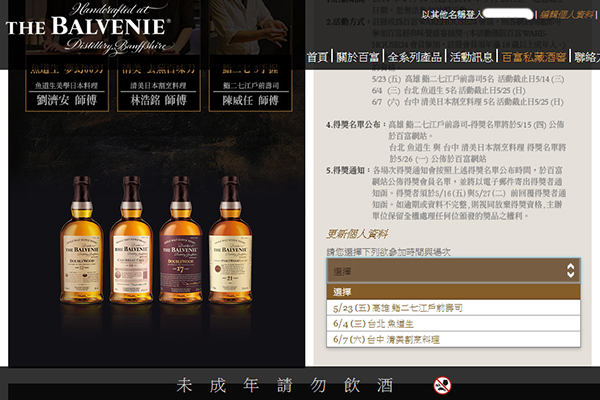
Task: Click The Balvenie logo
Action: [88, 28]
